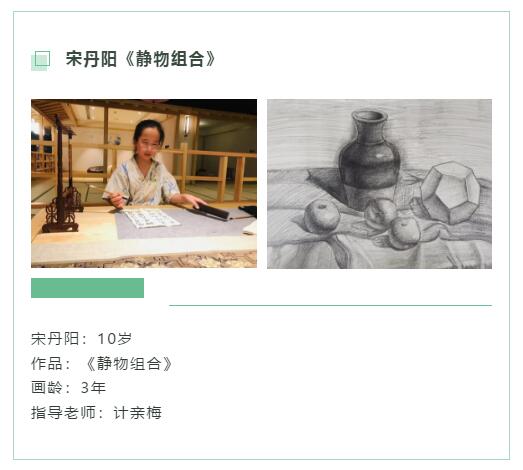The image size is (523, 470).
Task: Select the text line 宋丹阳：10岁
Action: tap(81, 339)
